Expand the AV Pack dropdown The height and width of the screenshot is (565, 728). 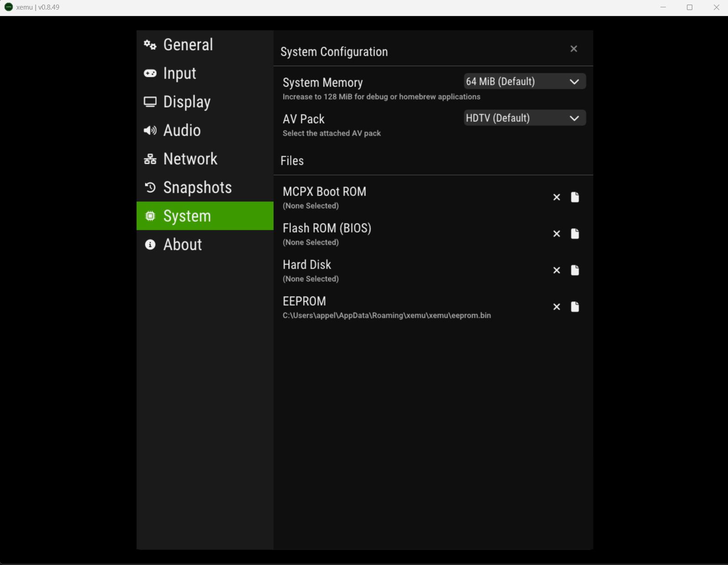pos(525,118)
